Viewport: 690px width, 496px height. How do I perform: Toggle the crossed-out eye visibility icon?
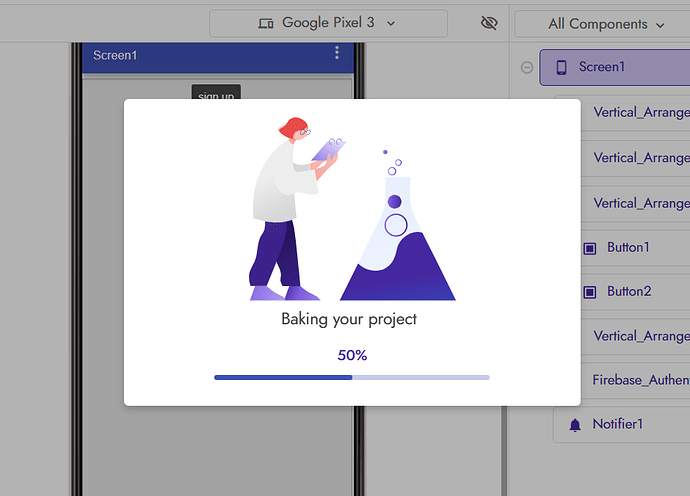489,23
